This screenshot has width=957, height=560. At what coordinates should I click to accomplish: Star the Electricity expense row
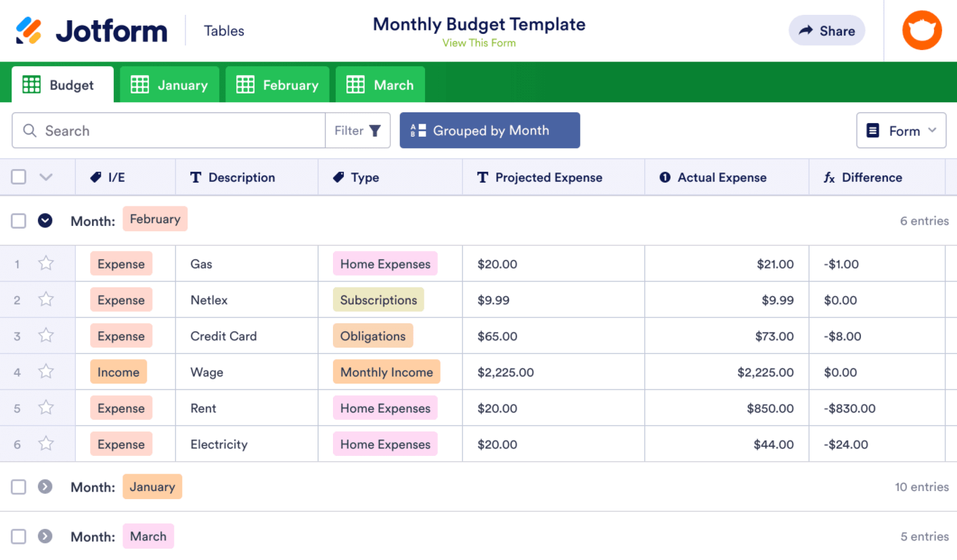(x=46, y=444)
